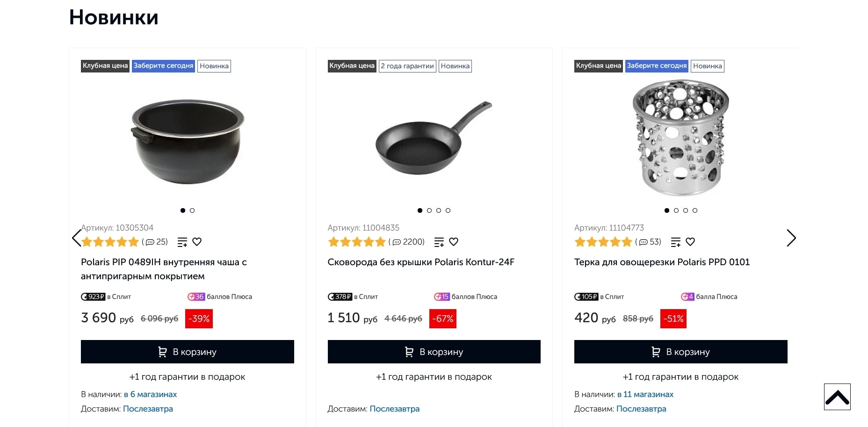The height and width of the screenshot is (427, 868).
Task: Add Polaris PIP 0489IH bowl to favorites
Action: (197, 242)
